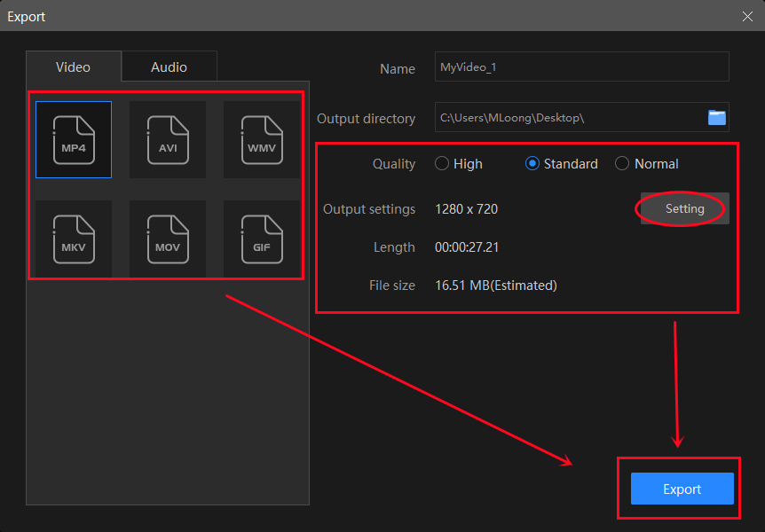Open output Setting options
765x532 pixels.
[684, 209]
